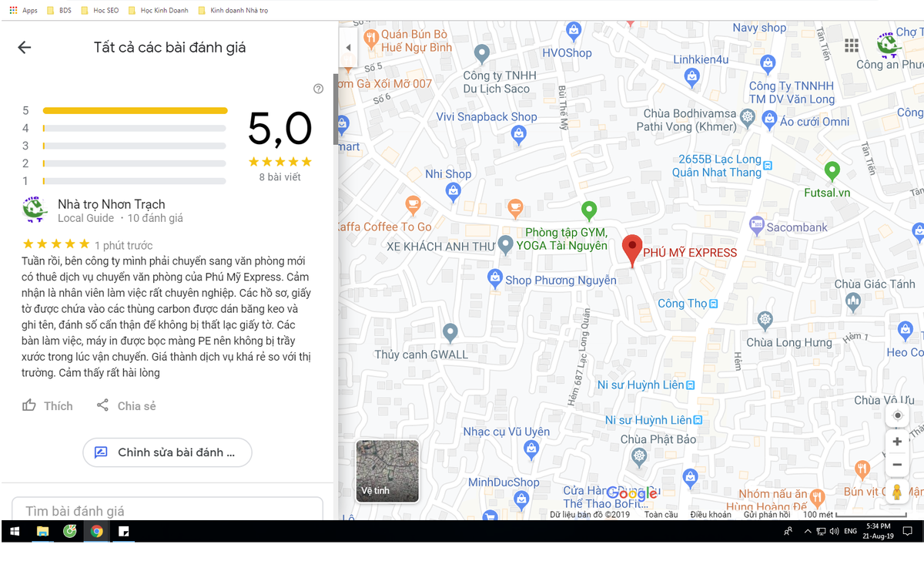Open reviewer name Nhà trọ Nhơn Trạch
924x578 pixels.
click(x=112, y=204)
